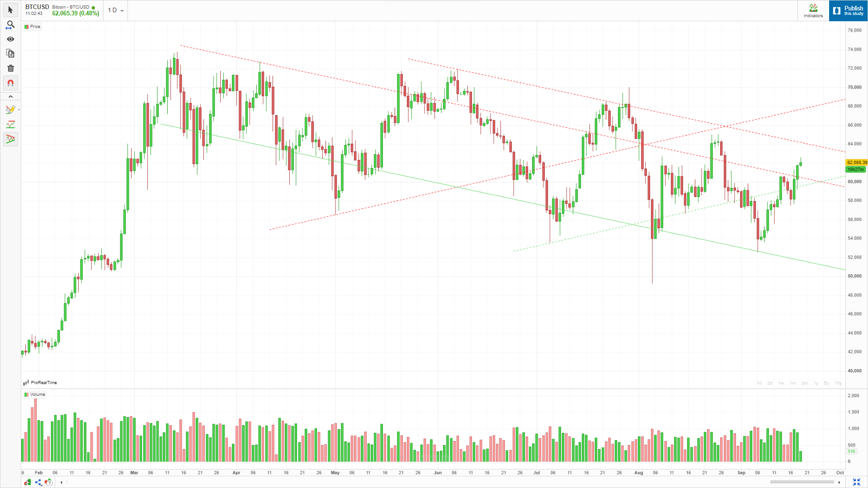This screenshot has width=868, height=488.
Task: Select the arrow cursor tool
Action: [10, 10]
